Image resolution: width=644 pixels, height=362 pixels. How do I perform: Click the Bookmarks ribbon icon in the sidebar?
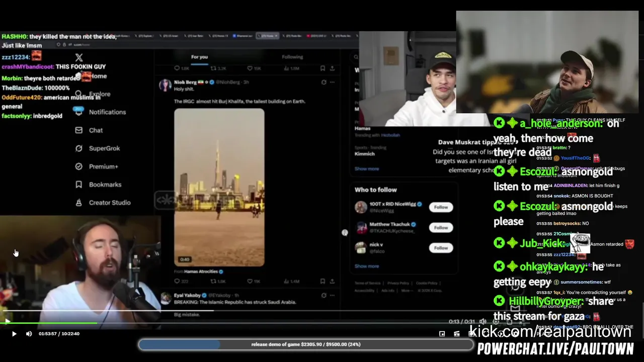click(x=78, y=185)
